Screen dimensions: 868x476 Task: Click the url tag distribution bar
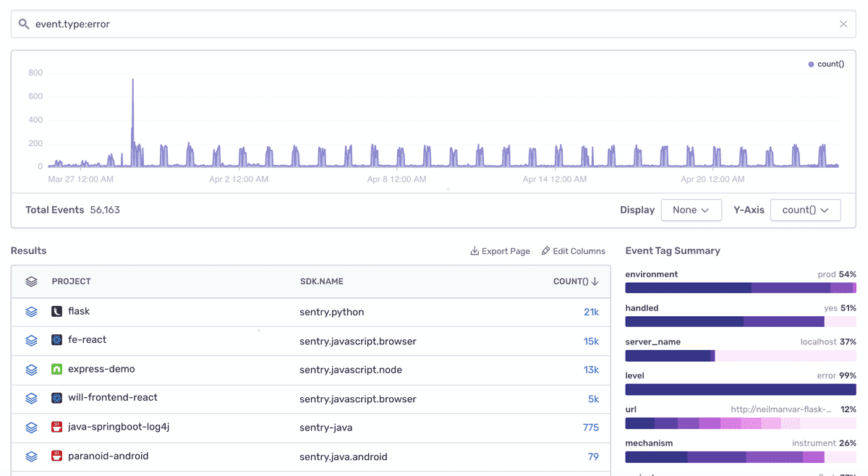tap(741, 423)
